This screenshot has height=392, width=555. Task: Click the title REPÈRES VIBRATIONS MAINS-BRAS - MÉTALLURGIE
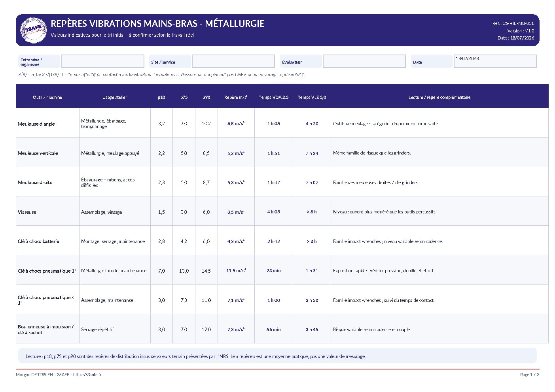pos(157,24)
